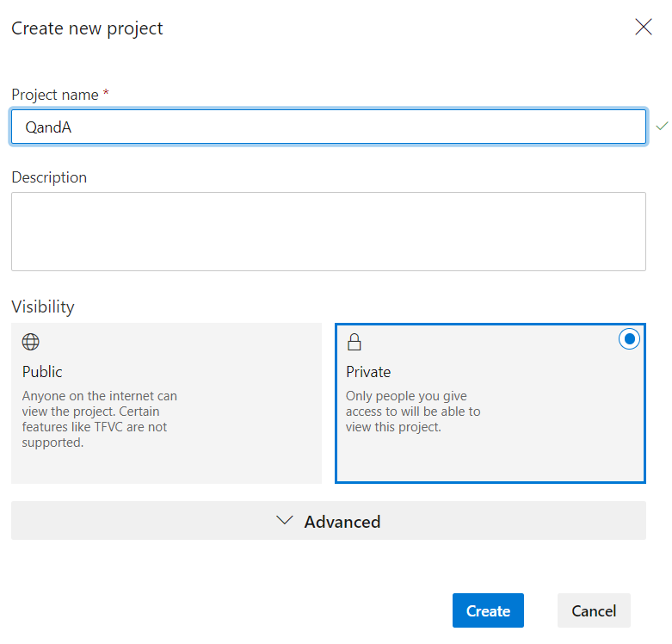Click the Private option title
Image resolution: width=672 pixels, height=644 pixels.
368,372
